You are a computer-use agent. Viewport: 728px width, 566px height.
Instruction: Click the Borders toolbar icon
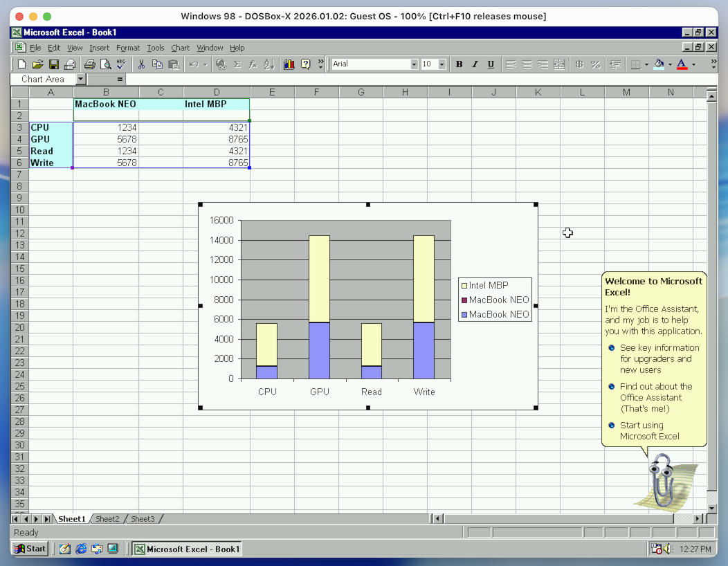coord(635,64)
